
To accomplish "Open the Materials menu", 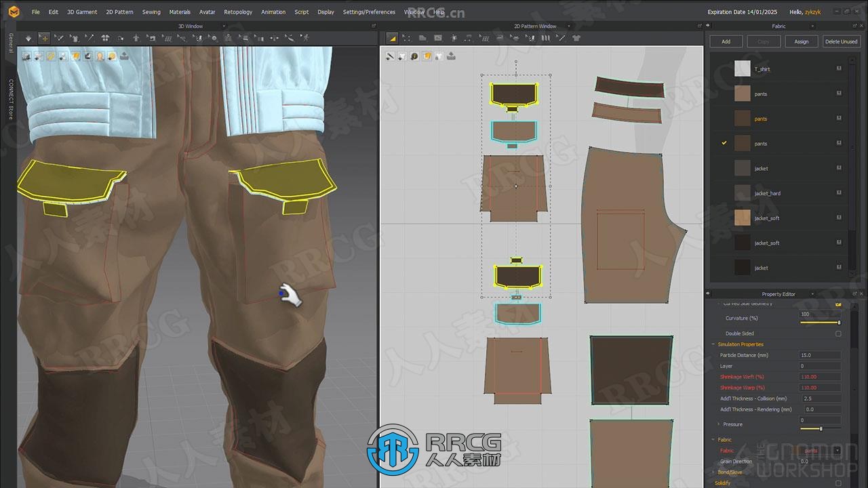I will (x=180, y=12).
